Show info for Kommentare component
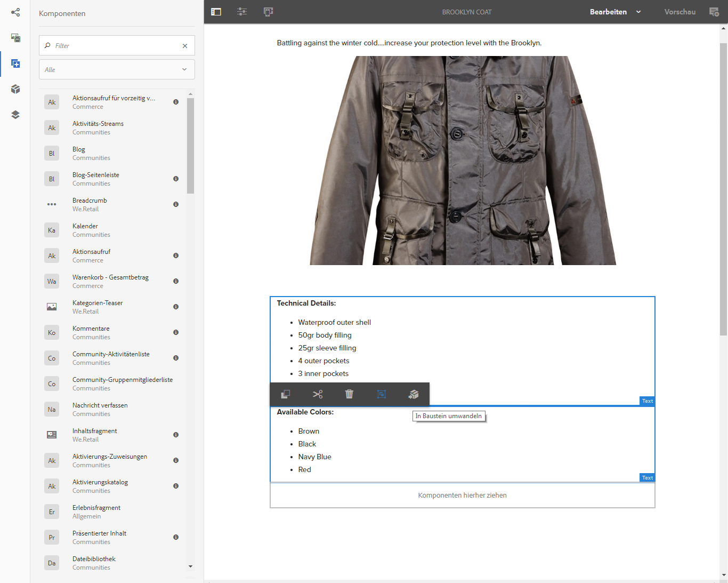The height and width of the screenshot is (583, 728). pyautogui.click(x=176, y=332)
